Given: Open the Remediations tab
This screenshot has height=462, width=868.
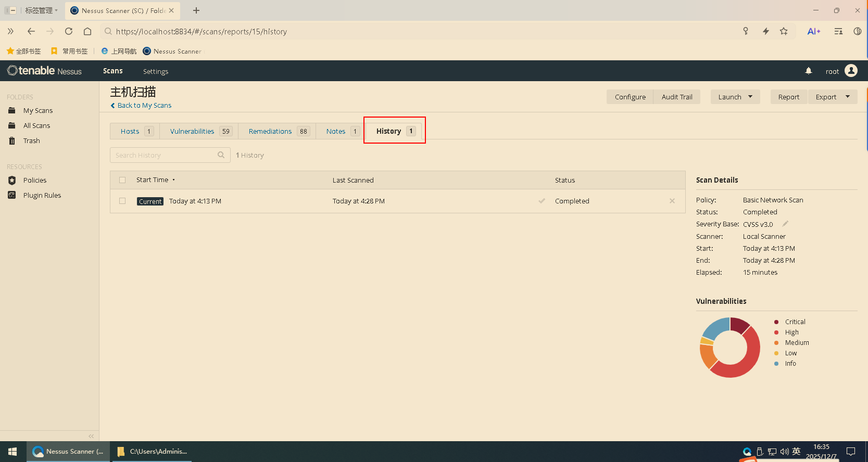Looking at the screenshot, I should (270, 131).
